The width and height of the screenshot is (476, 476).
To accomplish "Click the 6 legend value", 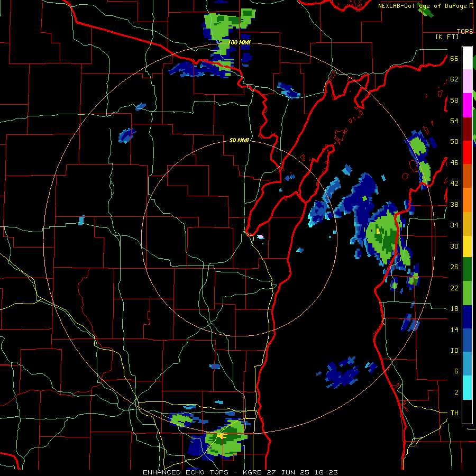I will pos(456,371).
